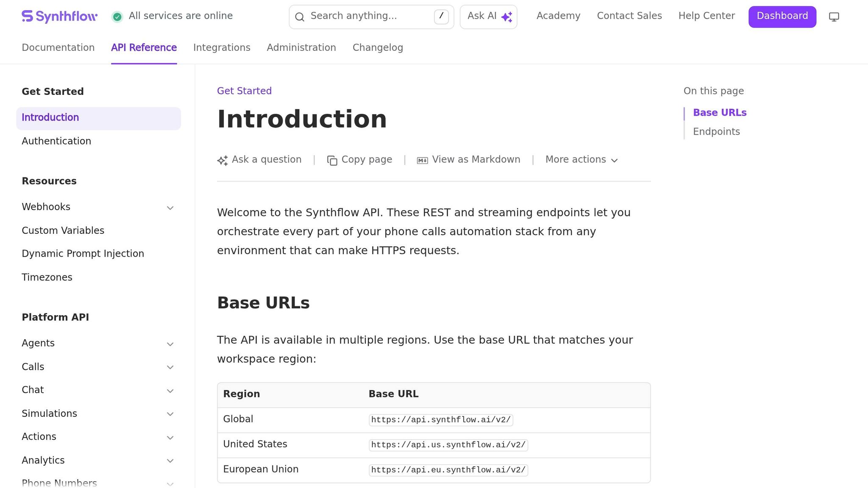Expand the Chat section
868x488 pixels.
tap(170, 391)
